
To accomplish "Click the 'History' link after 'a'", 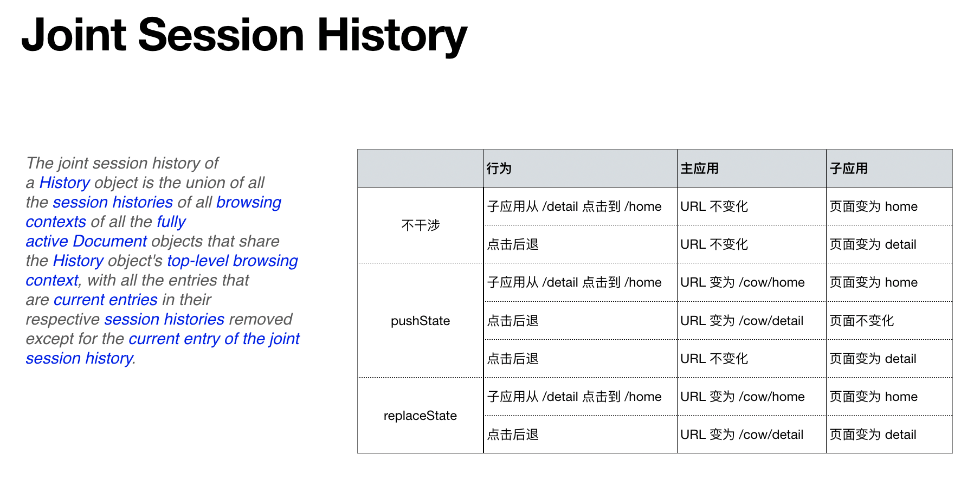I will click(x=65, y=183).
